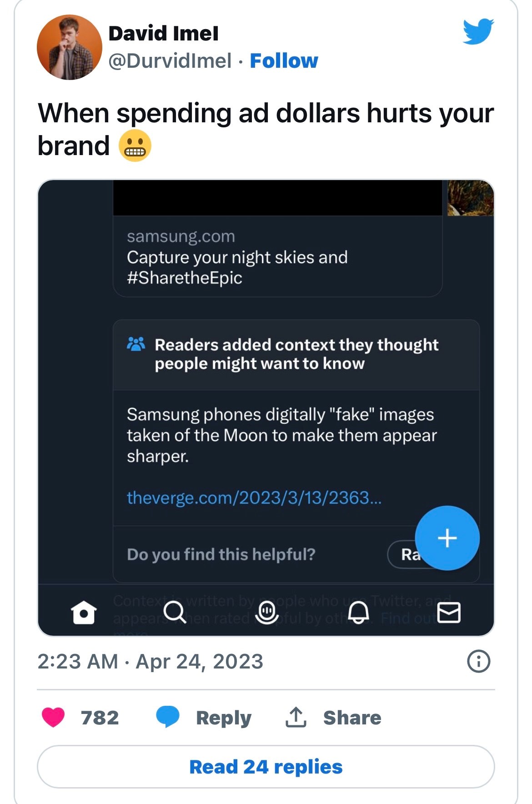Click the share upload arrow icon

click(x=296, y=717)
